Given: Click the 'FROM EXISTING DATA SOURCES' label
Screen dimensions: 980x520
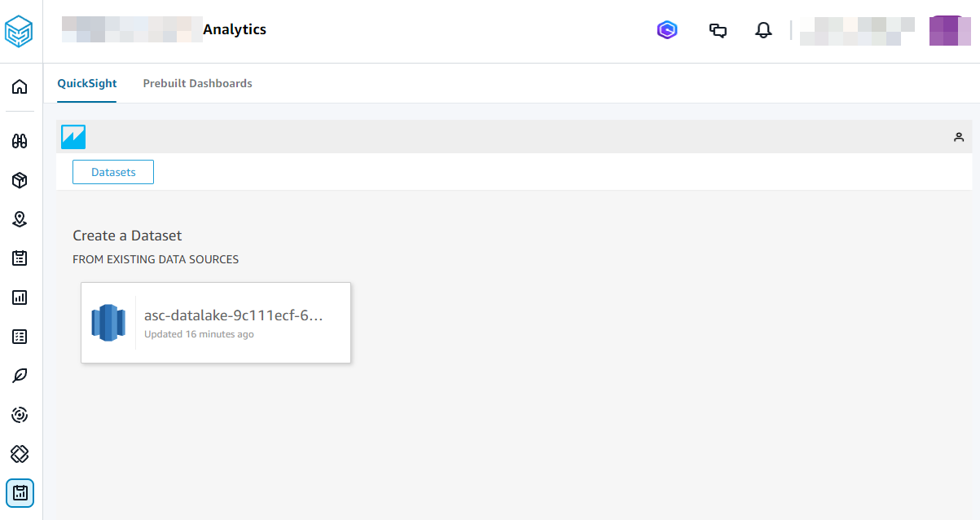Looking at the screenshot, I should click(156, 259).
